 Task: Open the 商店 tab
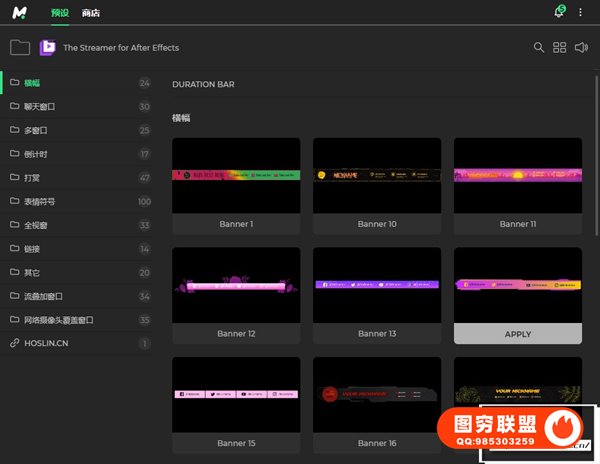(91, 13)
